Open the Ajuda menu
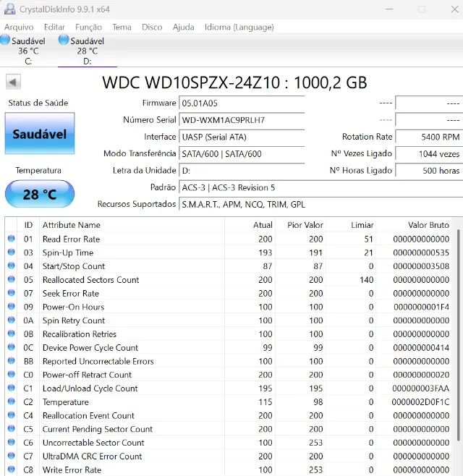This screenshot has height=476, width=463. click(183, 27)
